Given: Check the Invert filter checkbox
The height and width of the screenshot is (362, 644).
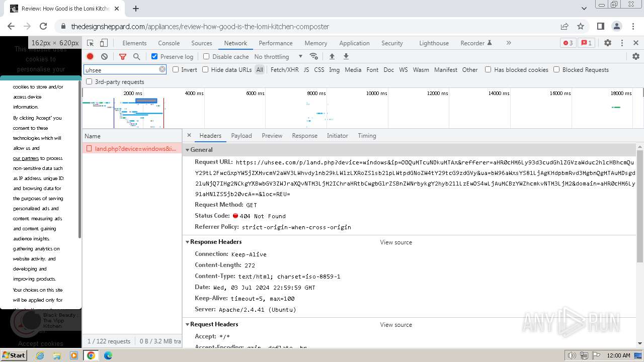Looking at the screenshot, I should 176,70.
